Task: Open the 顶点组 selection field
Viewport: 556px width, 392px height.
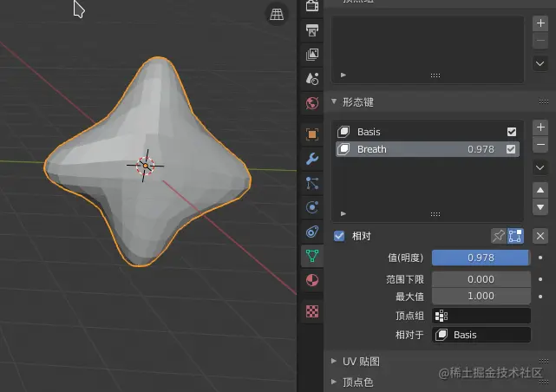Action: (481, 316)
